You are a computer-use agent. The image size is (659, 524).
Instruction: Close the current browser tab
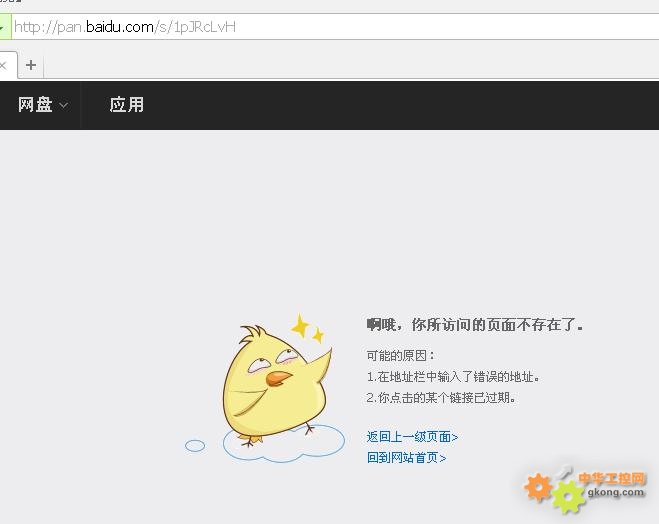coord(3,65)
